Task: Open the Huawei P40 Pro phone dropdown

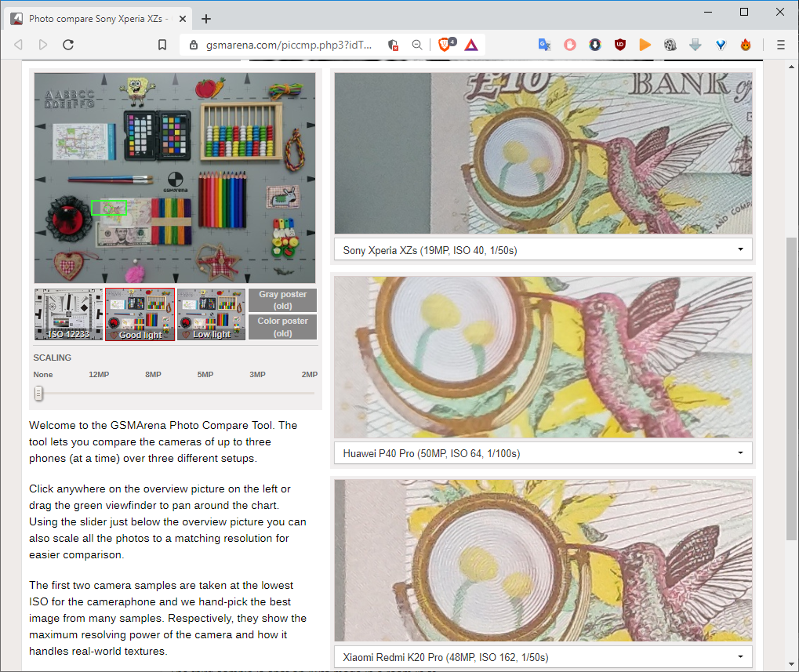Action: [543, 453]
